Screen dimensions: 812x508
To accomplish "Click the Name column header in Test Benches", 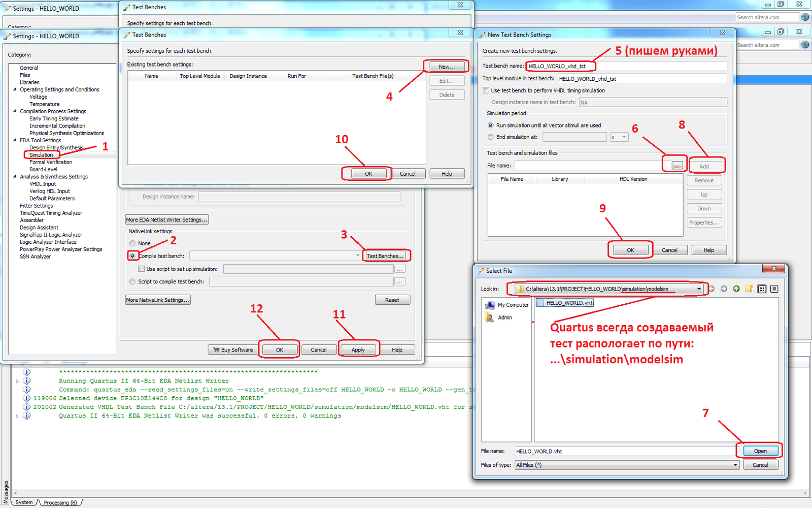I will [x=151, y=76].
